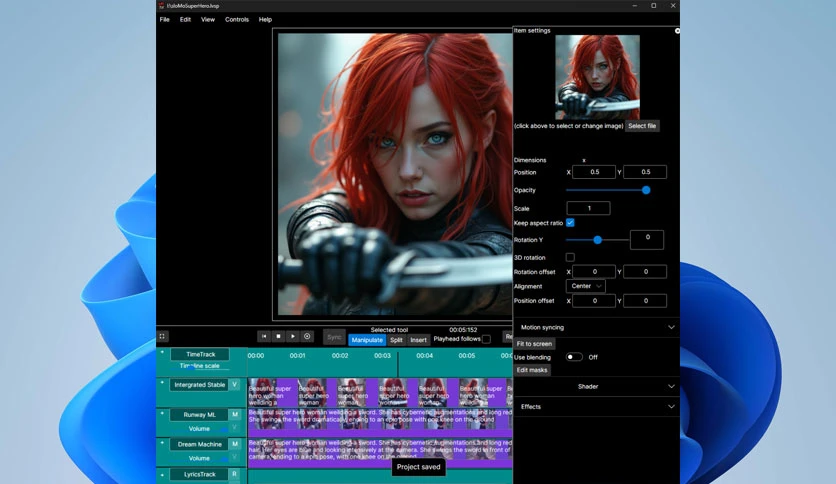The height and width of the screenshot is (484, 836).
Task: Start playback with the play icon
Action: [x=293, y=336]
